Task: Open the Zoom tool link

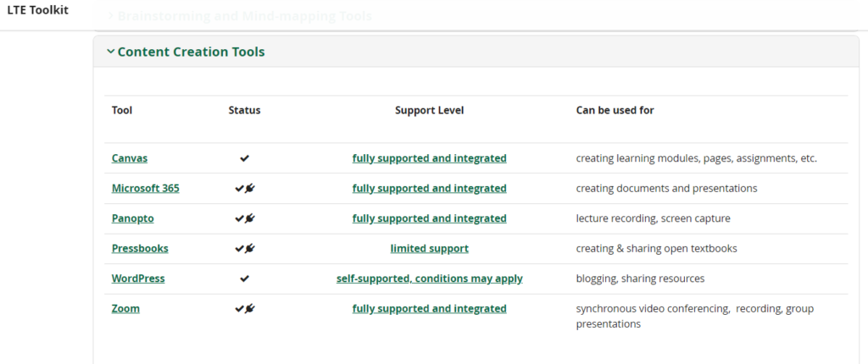Action: 125,309
